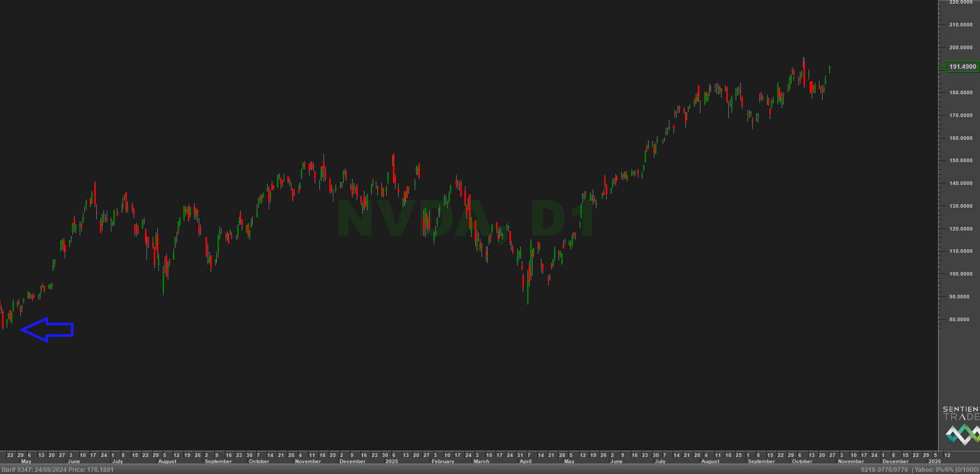980x474 pixels.
Task: Click the "Yahoo: 0%/6% (0/1000)" status entry
Action: [946, 470]
